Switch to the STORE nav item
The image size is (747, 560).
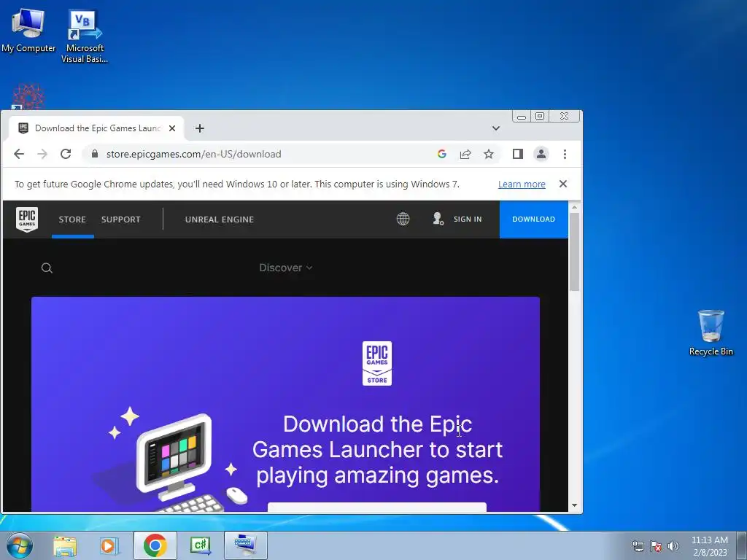coord(72,219)
